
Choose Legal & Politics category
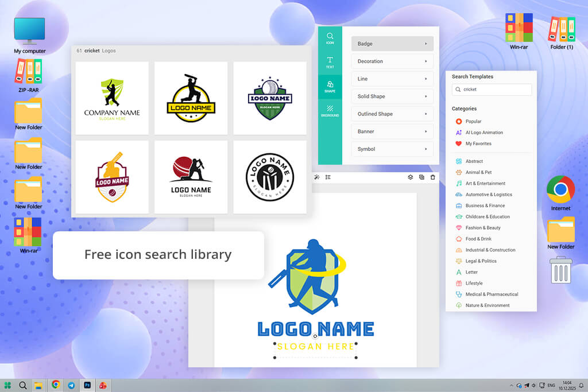476,261
